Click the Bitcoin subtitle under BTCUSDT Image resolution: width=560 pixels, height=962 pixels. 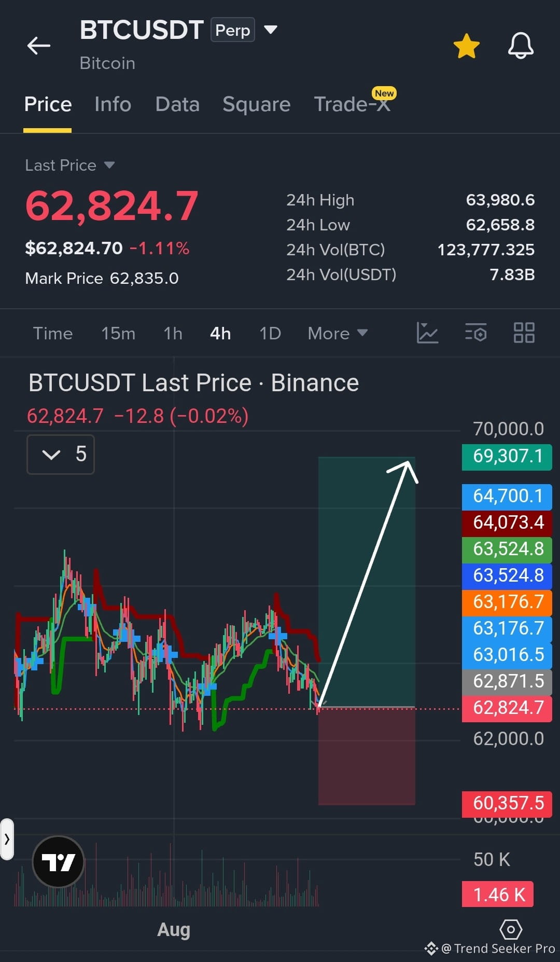click(107, 63)
